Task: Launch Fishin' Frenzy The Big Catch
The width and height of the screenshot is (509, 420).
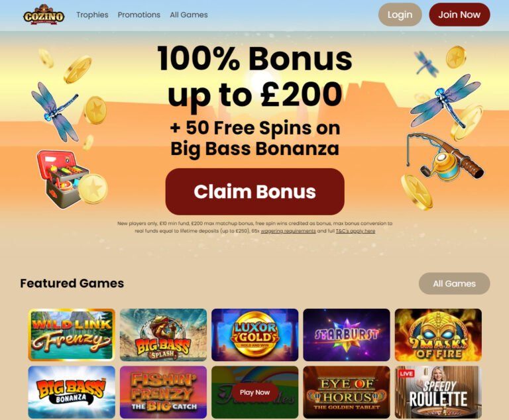Action: pyautogui.click(x=163, y=392)
